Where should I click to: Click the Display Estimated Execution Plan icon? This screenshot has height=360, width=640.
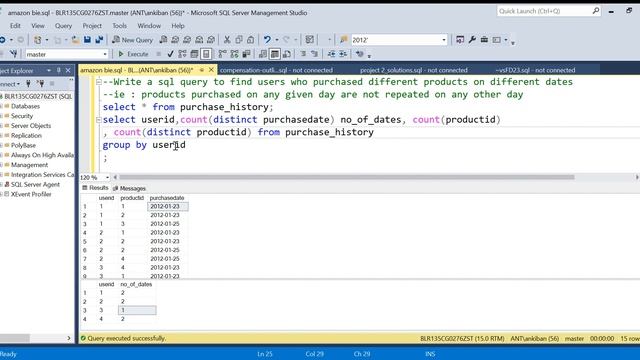coord(182,54)
